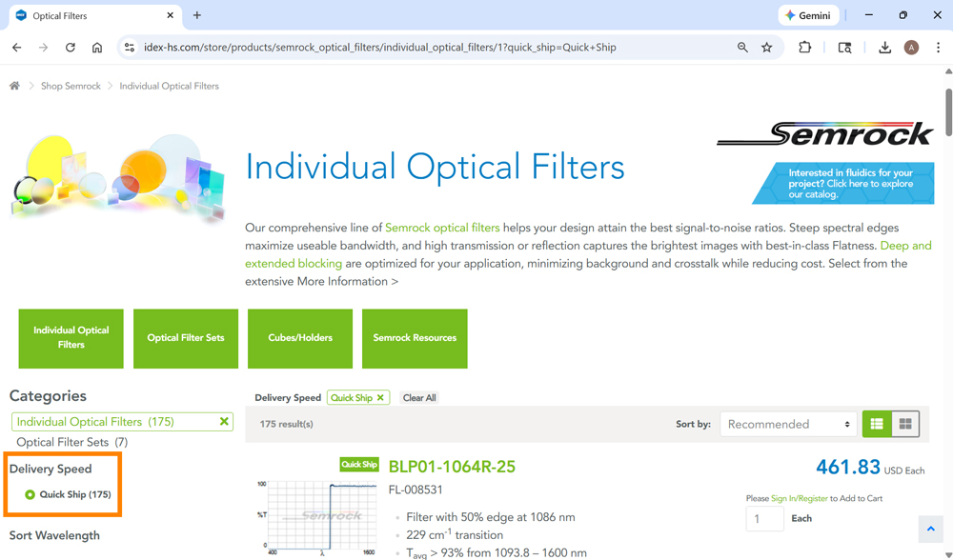This screenshot has width=953, height=560.
Task: Open the browser home page
Action: coord(96,48)
